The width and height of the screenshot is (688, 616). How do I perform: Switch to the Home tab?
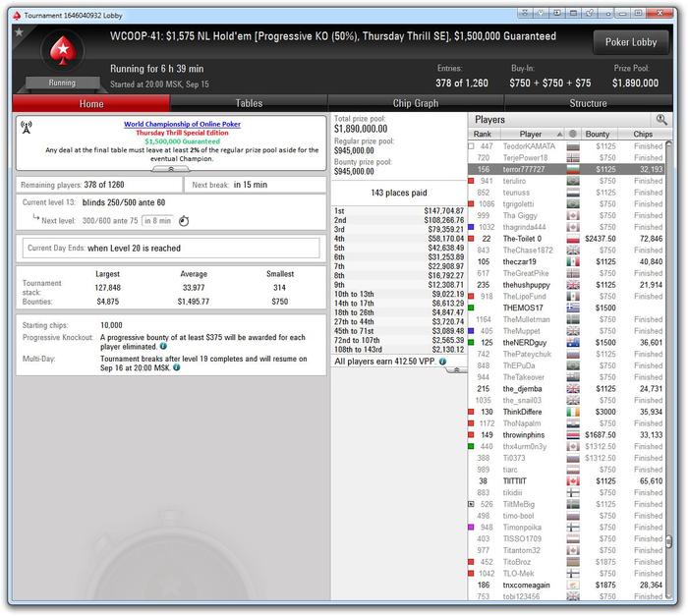click(x=91, y=103)
